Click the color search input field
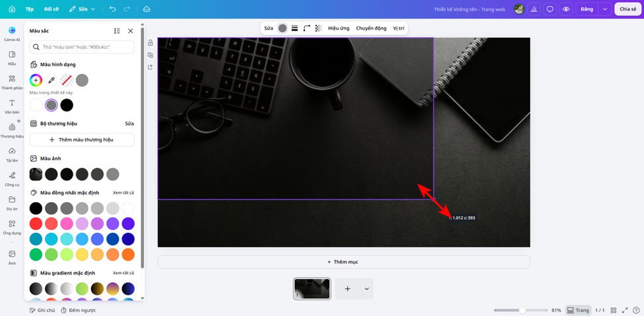The image size is (644, 316). click(x=82, y=47)
